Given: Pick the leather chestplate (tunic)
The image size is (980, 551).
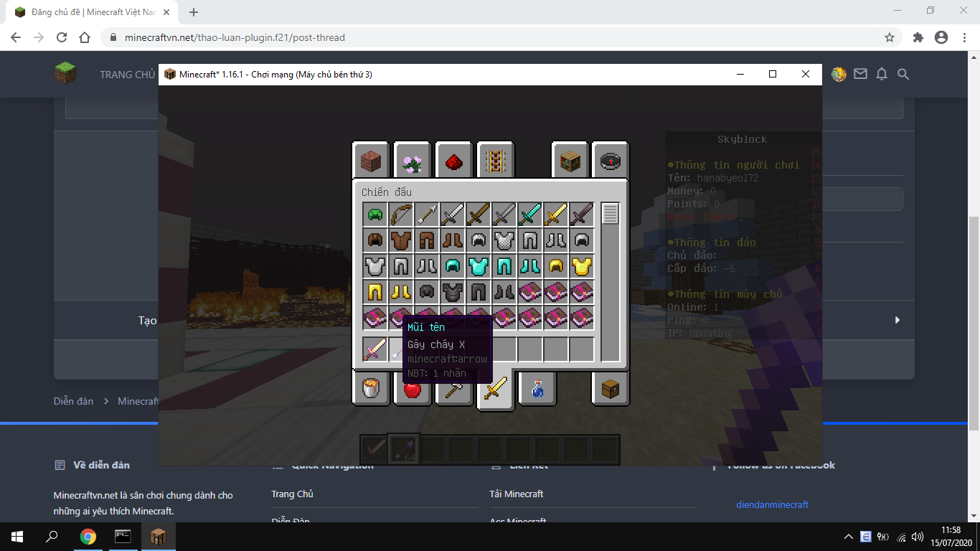Looking at the screenshot, I should pos(401,240).
